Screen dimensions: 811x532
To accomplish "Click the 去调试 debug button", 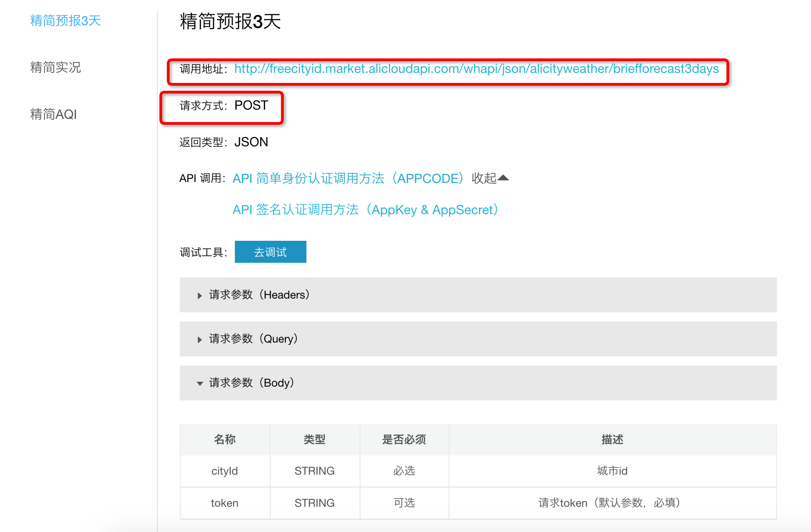I will (x=270, y=252).
